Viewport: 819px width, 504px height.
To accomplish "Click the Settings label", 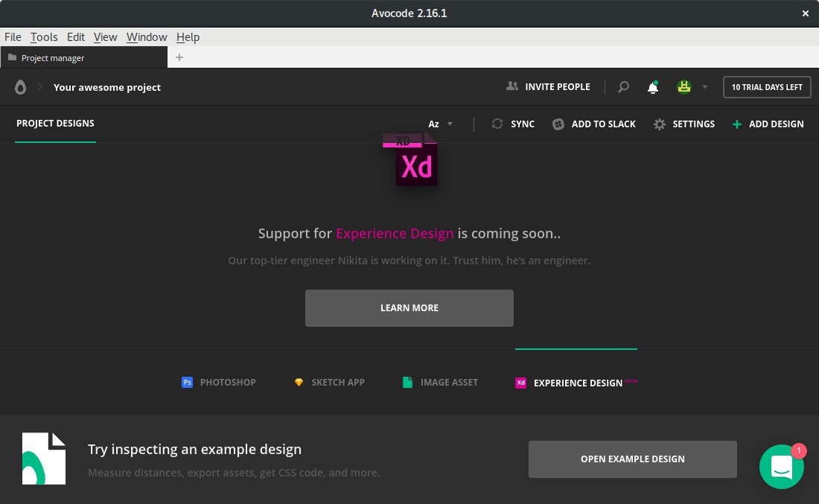I will (694, 124).
